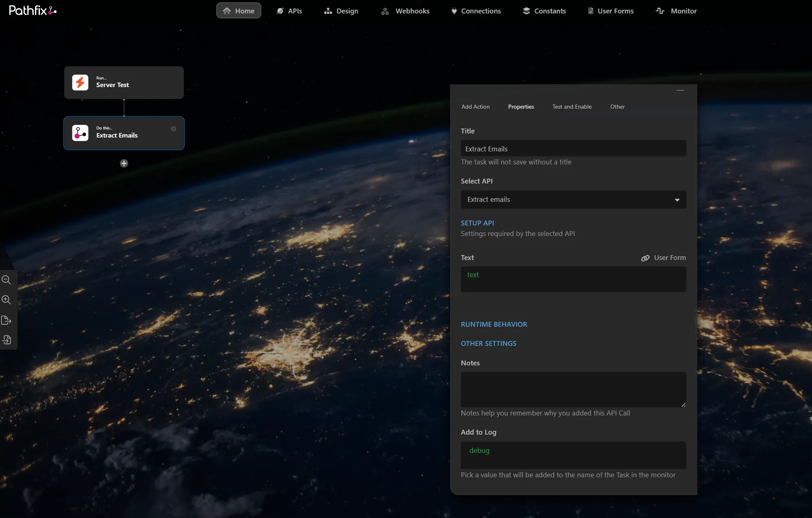This screenshot has width=812, height=518.
Task: Expand the OTHER SETTINGS section
Action: point(489,343)
